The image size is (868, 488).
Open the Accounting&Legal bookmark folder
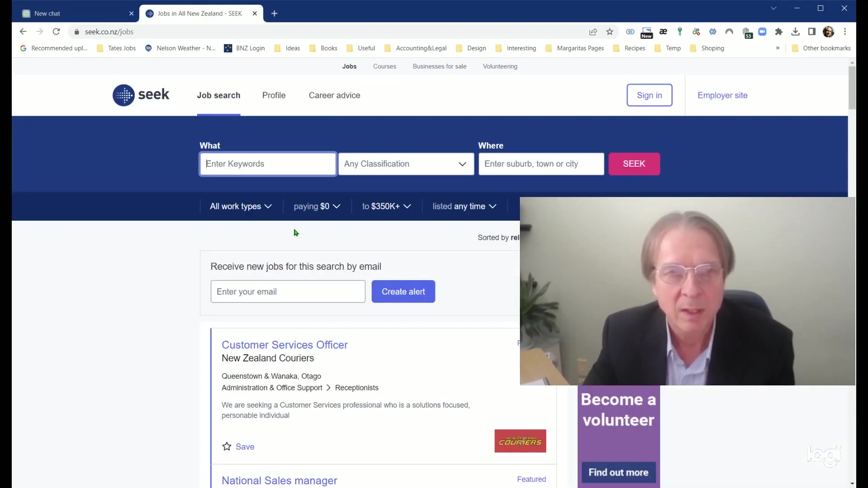pyautogui.click(x=415, y=48)
